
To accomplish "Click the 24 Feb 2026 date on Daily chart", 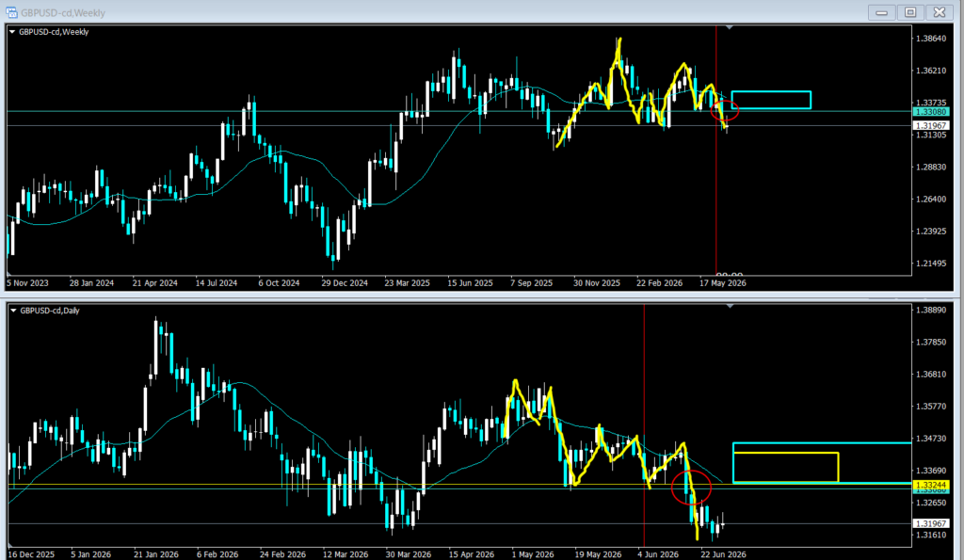I will pyautogui.click(x=282, y=554).
